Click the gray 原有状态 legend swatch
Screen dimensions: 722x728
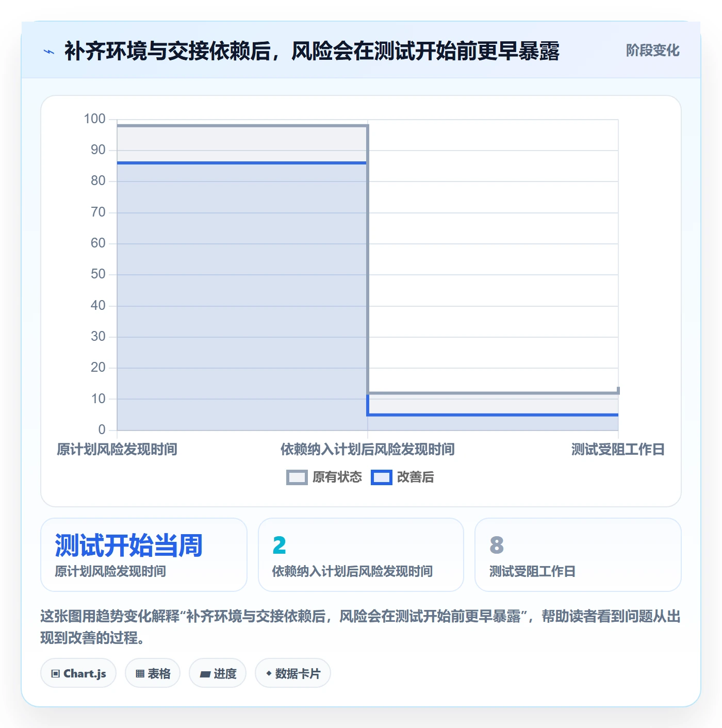(297, 477)
